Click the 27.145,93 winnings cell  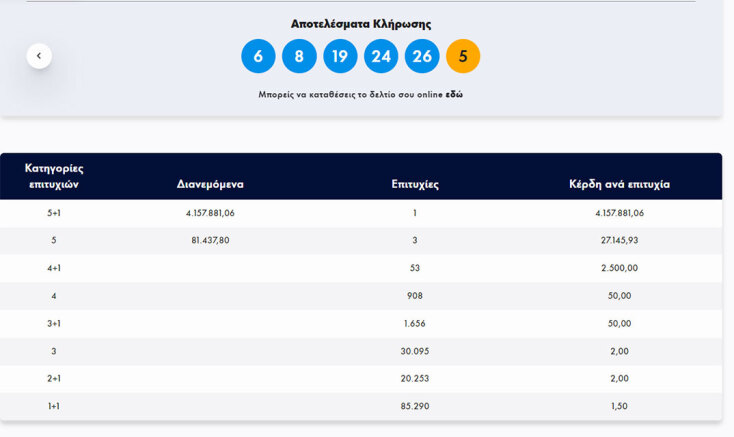pos(619,241)
